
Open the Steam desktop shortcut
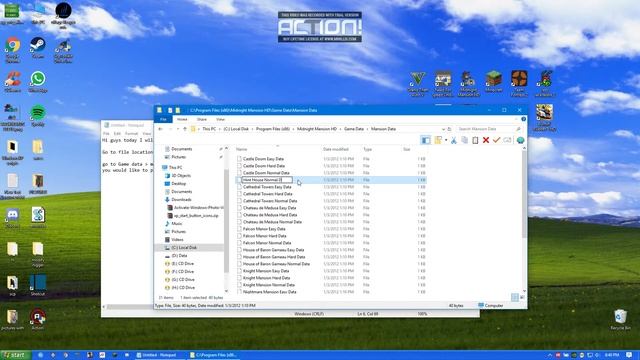(38, 48)
